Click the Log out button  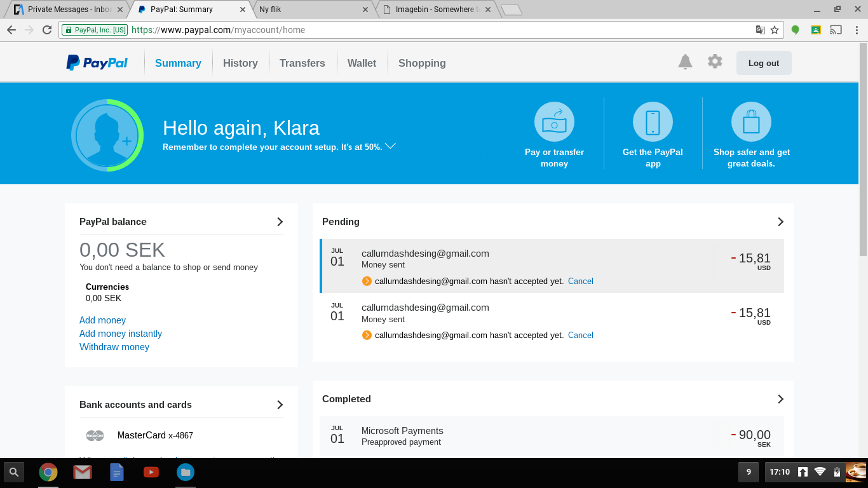[764, 63]
